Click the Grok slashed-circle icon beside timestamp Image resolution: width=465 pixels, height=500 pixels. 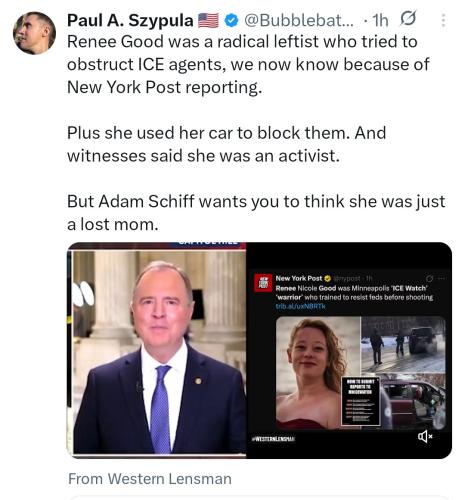(x=408, y=19)
